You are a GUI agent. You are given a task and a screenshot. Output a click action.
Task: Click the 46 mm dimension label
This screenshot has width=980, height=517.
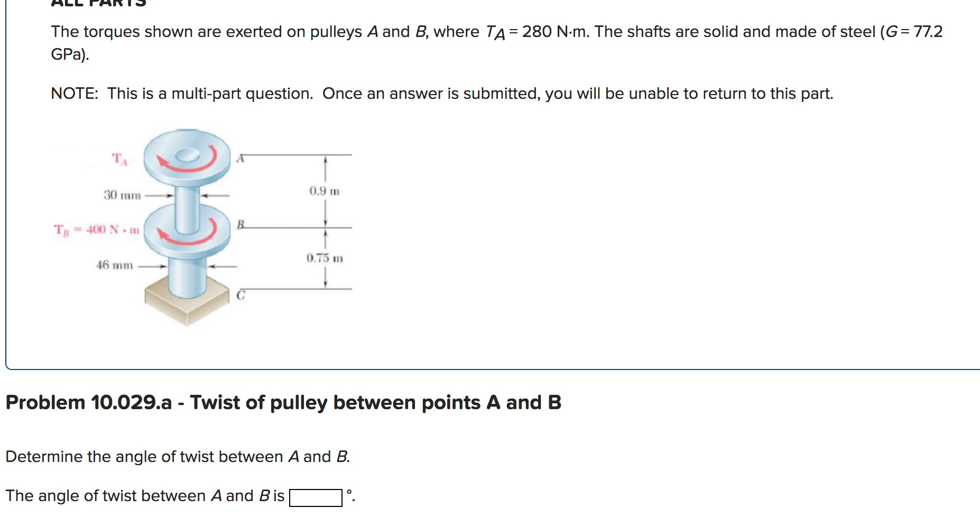tap(115, 265)
